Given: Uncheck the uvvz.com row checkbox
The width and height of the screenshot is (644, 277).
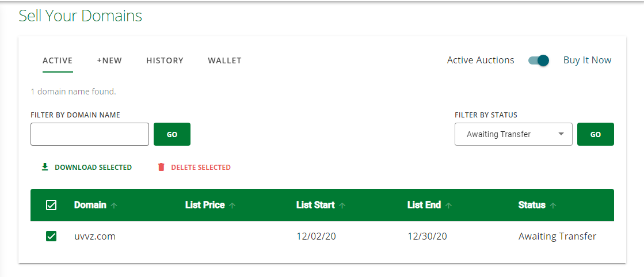Looking at the screenshot, I should click(x=51, y=236).
